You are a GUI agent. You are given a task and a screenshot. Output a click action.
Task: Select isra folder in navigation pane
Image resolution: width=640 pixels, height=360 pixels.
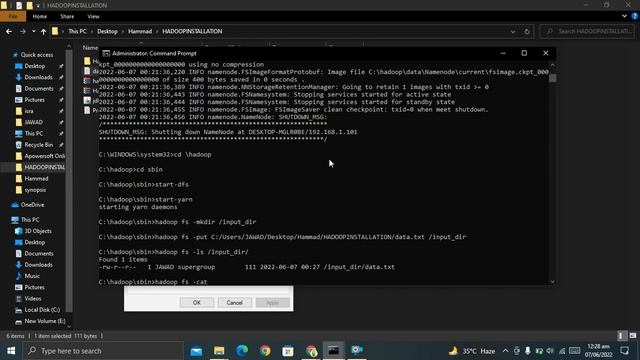pos(29,111)
